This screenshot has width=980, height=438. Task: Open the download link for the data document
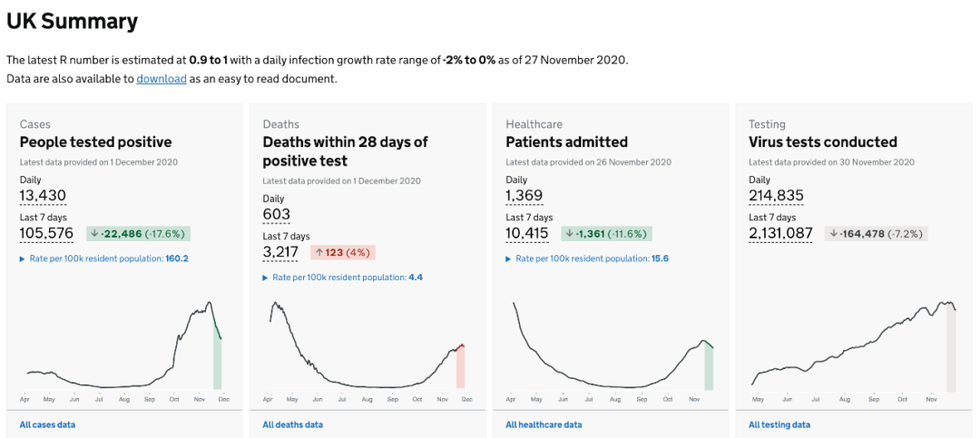point(162,79)
